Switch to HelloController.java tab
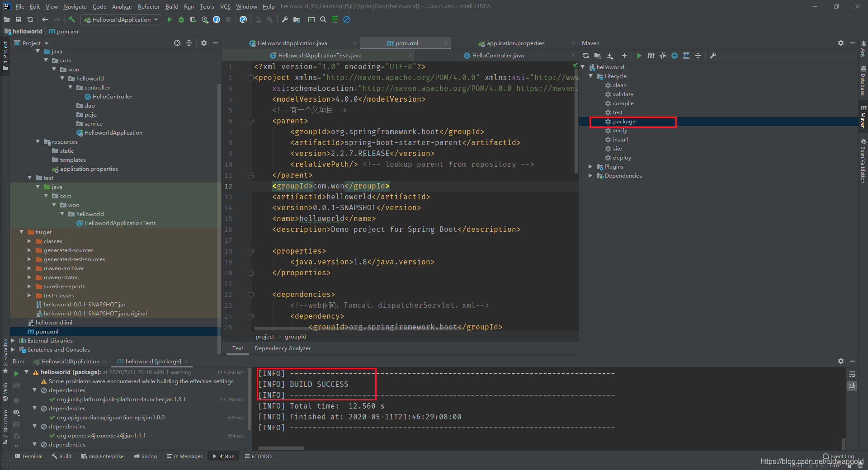 498,55
